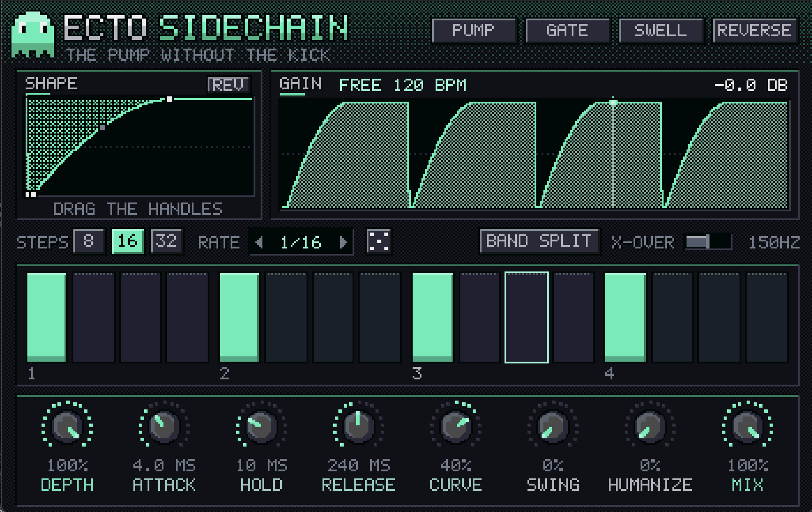Click the 40% curve value

coord(455,465)
